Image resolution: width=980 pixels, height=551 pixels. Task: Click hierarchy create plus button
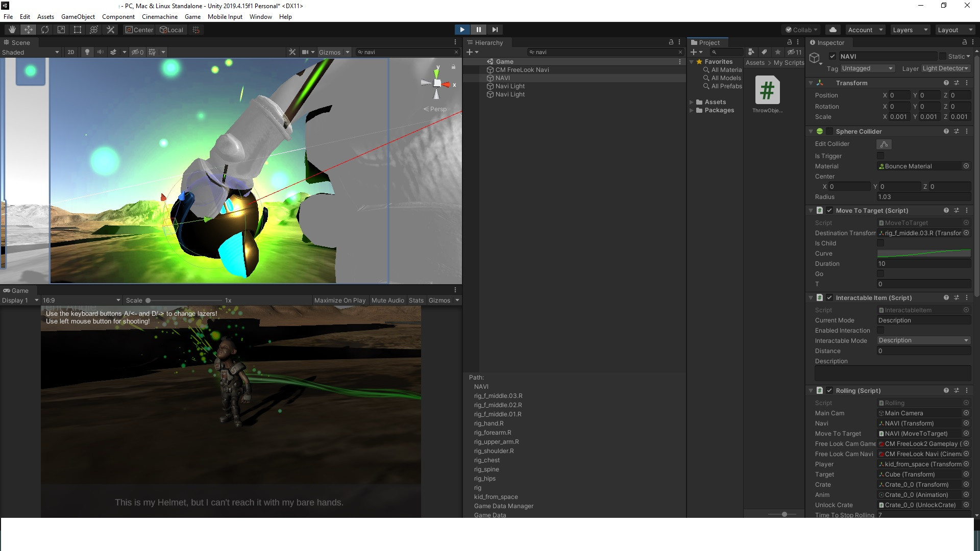[472, 52]
